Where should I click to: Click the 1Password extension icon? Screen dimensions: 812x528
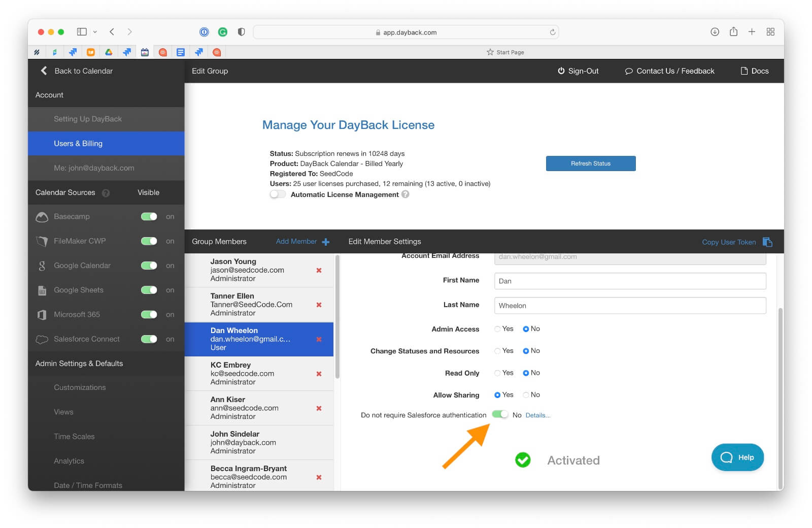[x=204, y=32]
